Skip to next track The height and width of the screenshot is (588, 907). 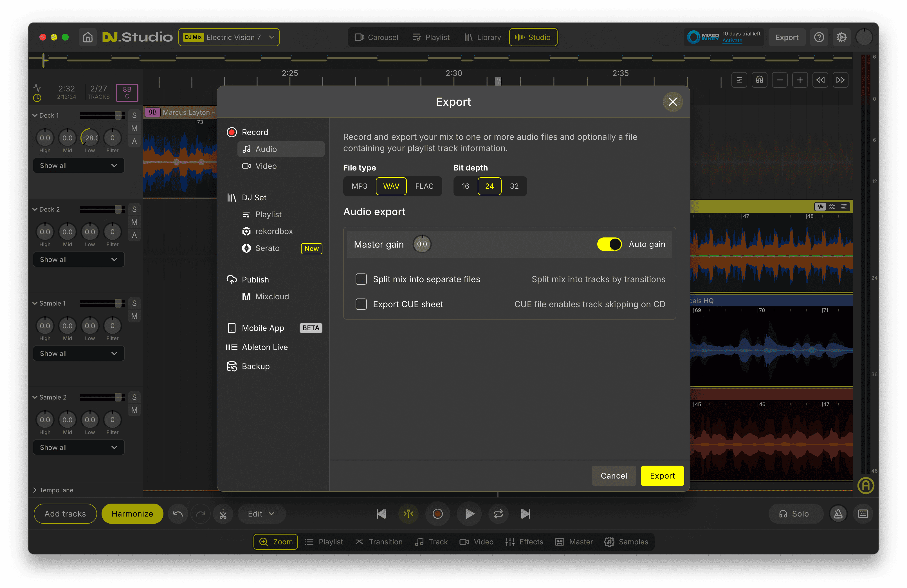(x=526, y=514)
